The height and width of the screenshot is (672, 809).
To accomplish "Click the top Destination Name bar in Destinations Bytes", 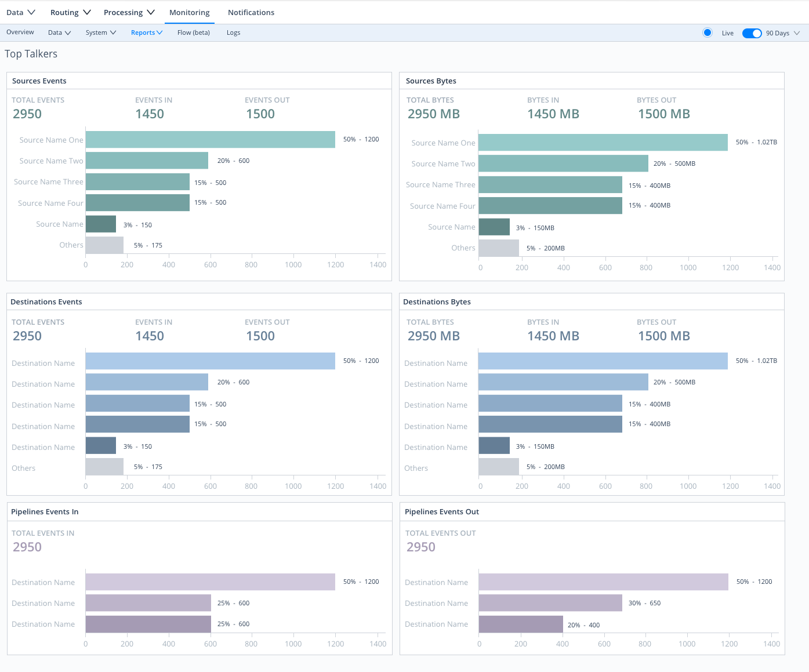I will click(603, 361).
